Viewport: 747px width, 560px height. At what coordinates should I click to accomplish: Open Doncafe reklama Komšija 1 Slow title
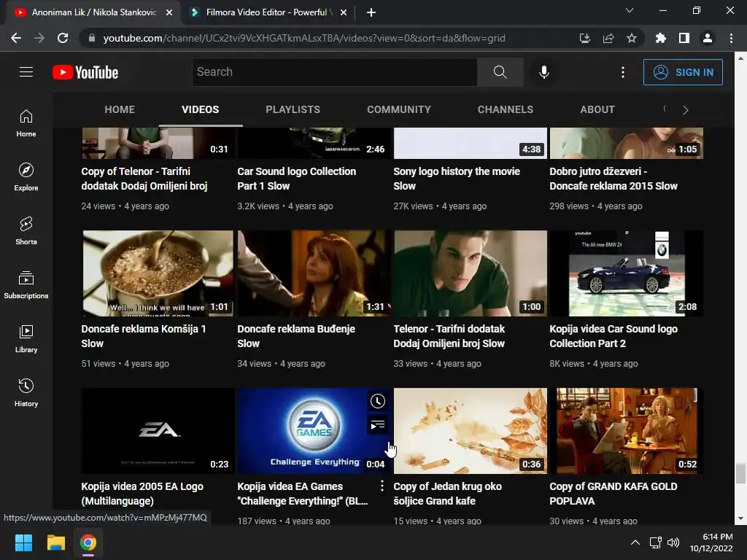pyautogui.click(x=144, y=336)
